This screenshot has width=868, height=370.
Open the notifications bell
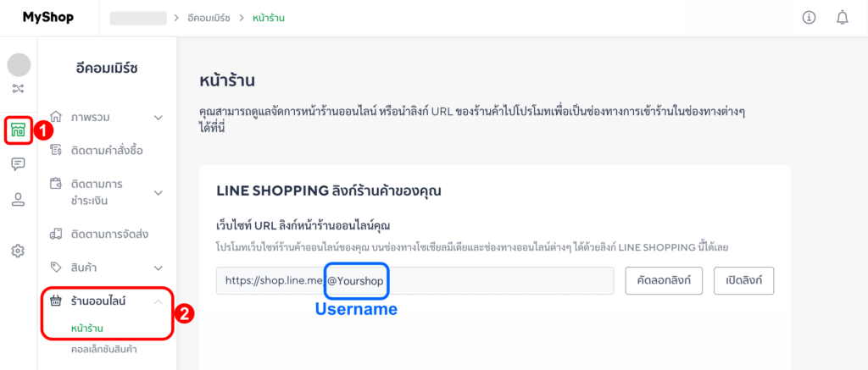click(842, 18)
